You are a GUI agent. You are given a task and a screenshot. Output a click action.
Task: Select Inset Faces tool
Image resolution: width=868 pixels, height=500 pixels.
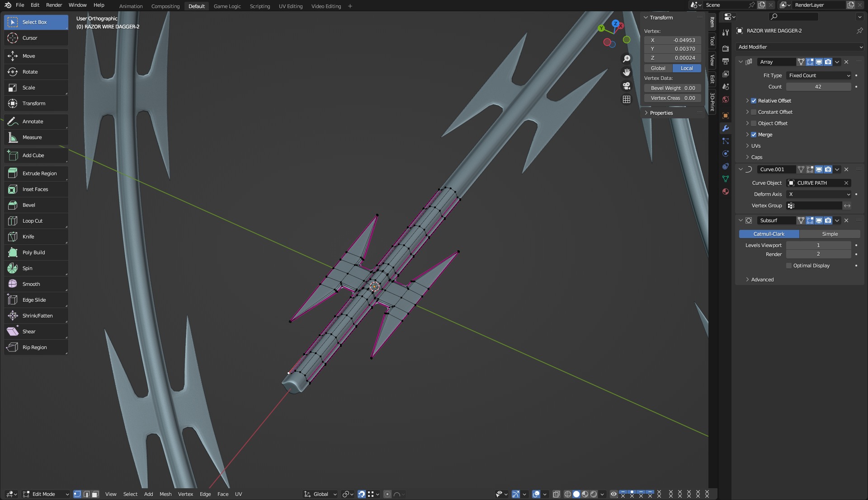[x=36, y=189]
